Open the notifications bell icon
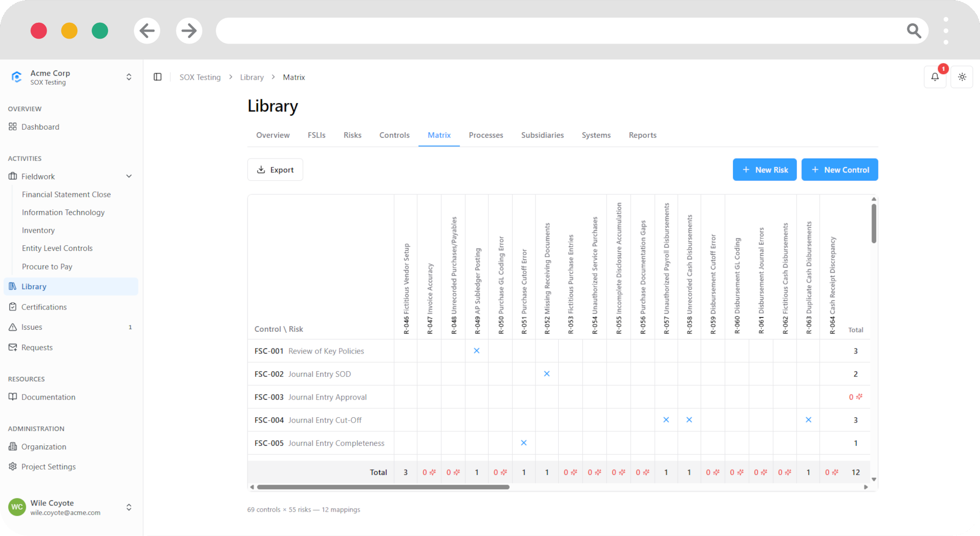The image size is (980, 536). [935, 77]
